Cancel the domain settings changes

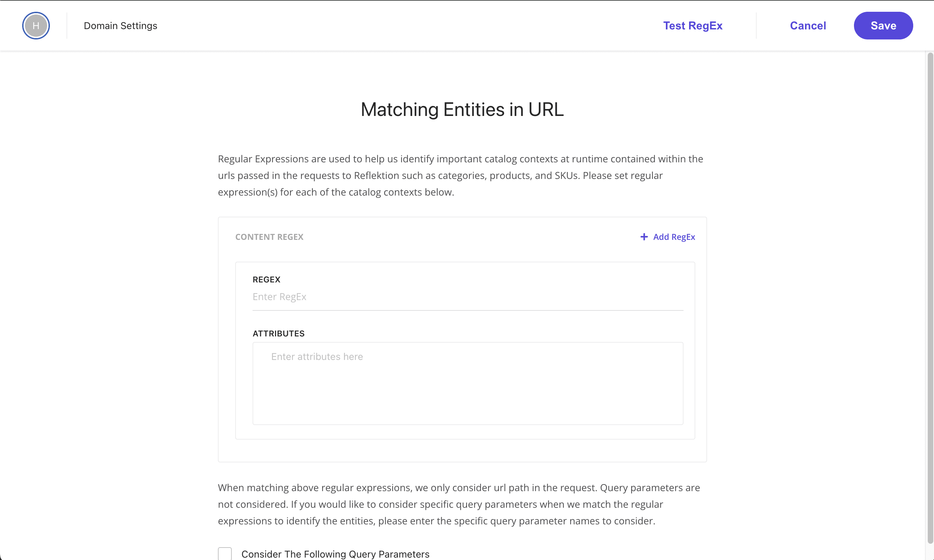point(808,26)
